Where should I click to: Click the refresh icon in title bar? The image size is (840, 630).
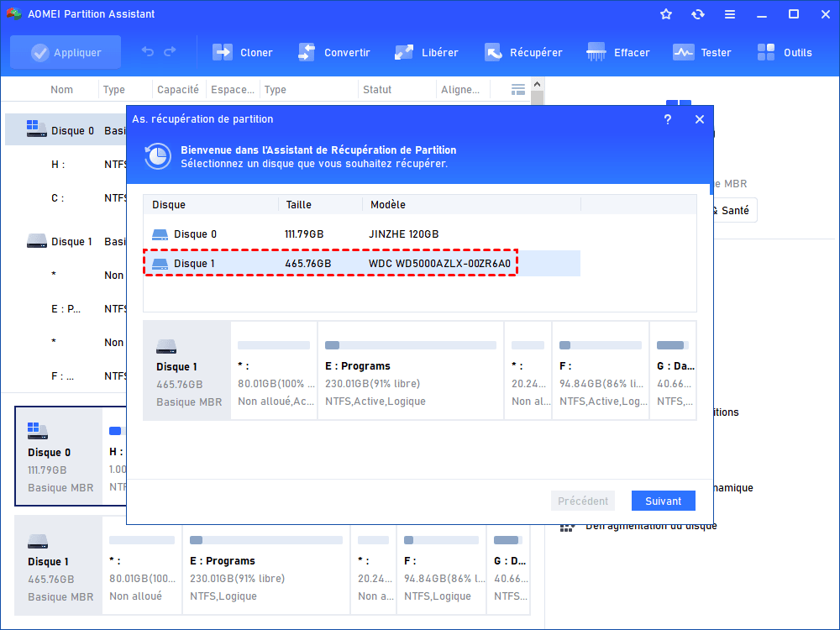click(x=697, y=14)
